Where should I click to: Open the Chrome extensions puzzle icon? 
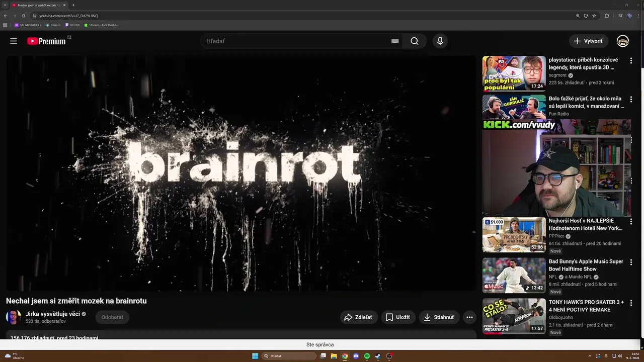(x=607, y=16)
